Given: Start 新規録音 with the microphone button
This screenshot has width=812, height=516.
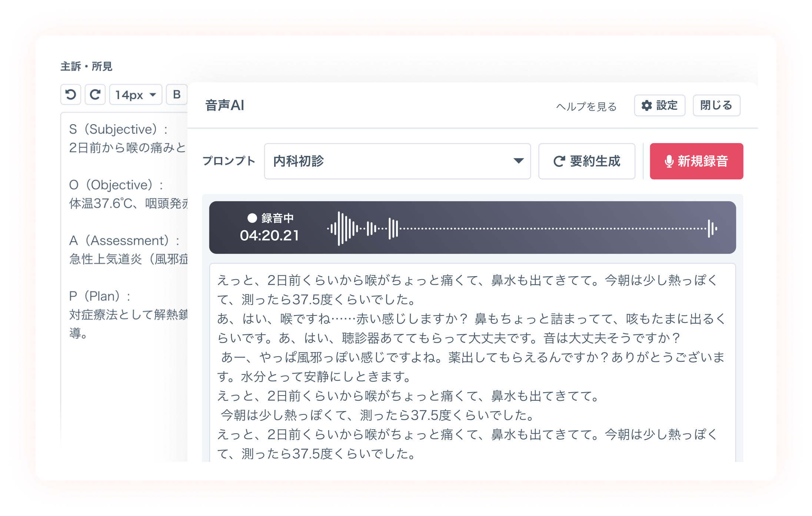Looking at the screenshot, I should pos(696,161).
